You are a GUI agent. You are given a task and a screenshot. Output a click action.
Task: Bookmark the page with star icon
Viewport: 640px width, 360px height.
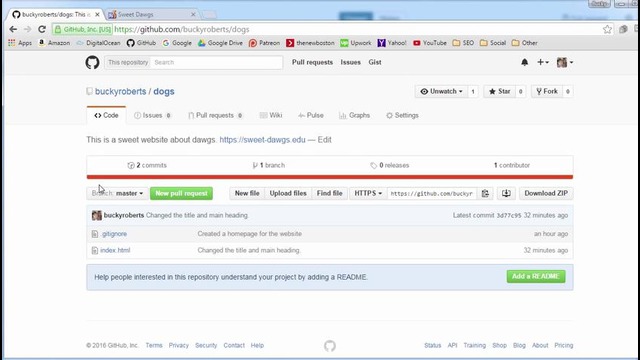click(x=607, y=29)
